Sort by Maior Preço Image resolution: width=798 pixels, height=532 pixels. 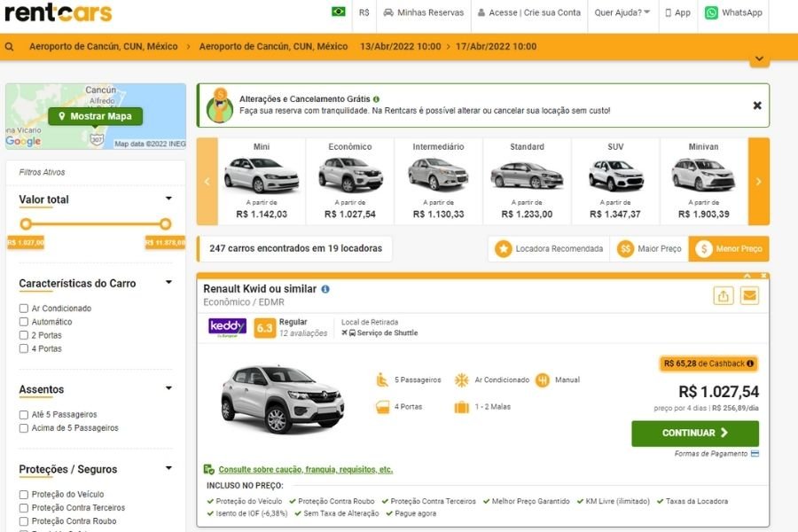pyautogui.click(x=649, y=249)
